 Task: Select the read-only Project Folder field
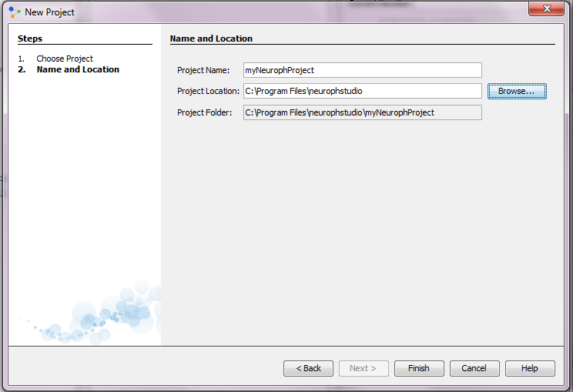[x=362, y=112]
